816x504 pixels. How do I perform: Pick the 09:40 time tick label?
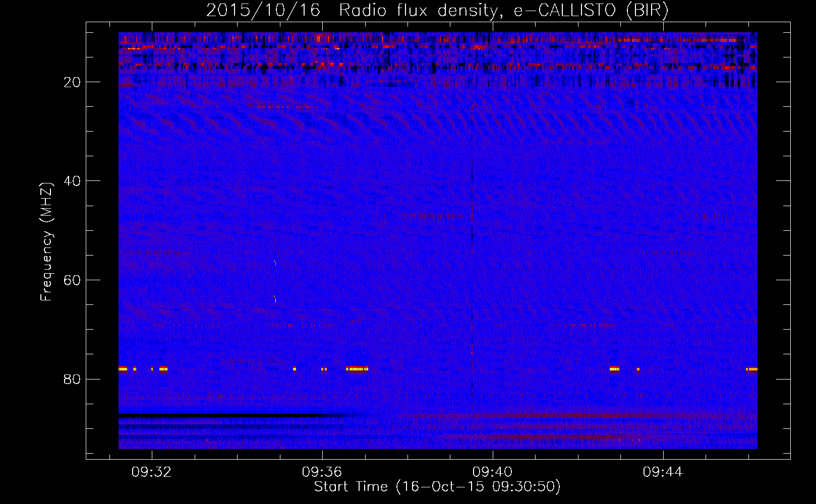pos(492,472)
